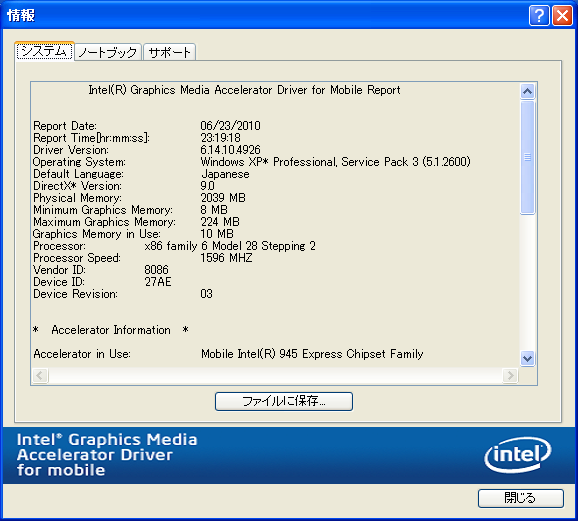Click the Operating System label

[79, 162]
